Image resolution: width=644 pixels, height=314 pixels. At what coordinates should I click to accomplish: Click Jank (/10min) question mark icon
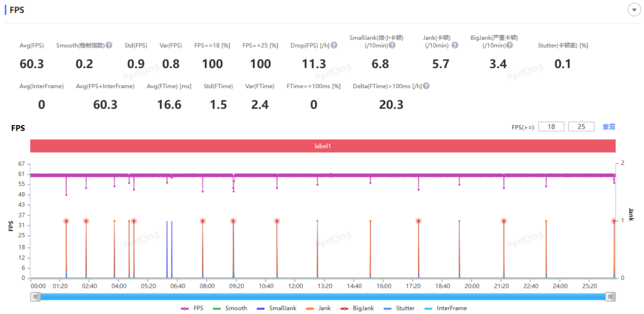[454, 45]
